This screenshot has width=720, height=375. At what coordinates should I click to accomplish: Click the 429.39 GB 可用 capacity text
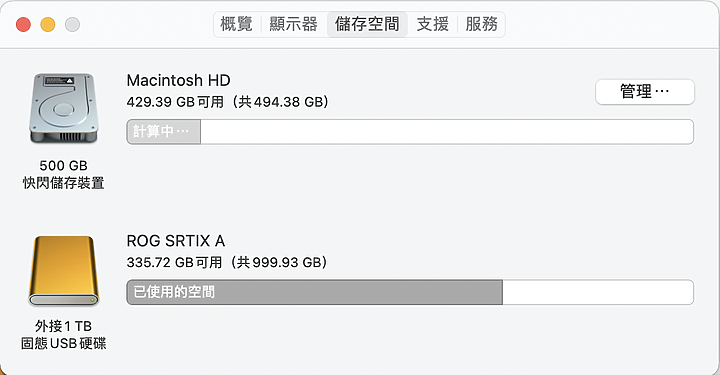click(175, 102)
